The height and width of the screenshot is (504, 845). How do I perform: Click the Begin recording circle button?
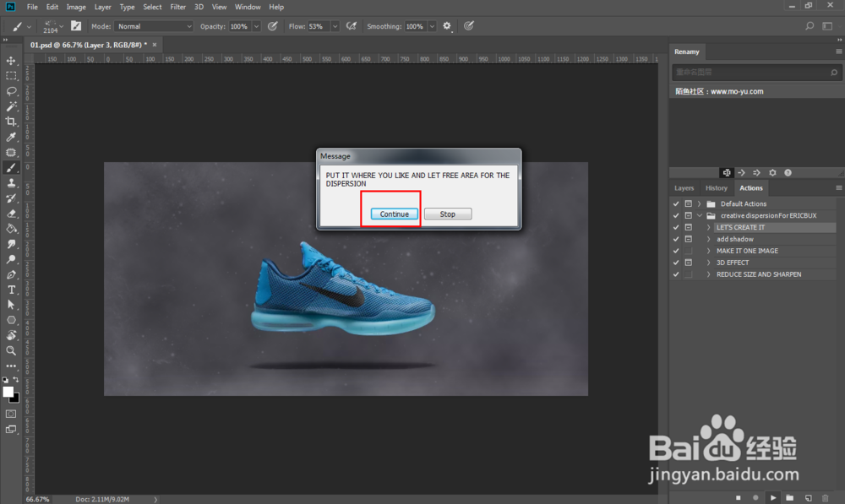tap(755, 497)
